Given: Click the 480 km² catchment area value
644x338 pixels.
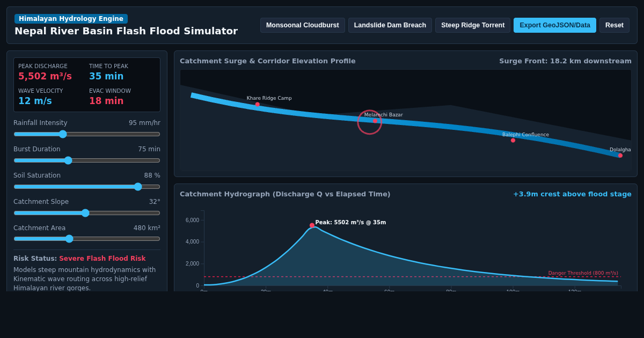Looking at the screenshot, I should point(147,228).
